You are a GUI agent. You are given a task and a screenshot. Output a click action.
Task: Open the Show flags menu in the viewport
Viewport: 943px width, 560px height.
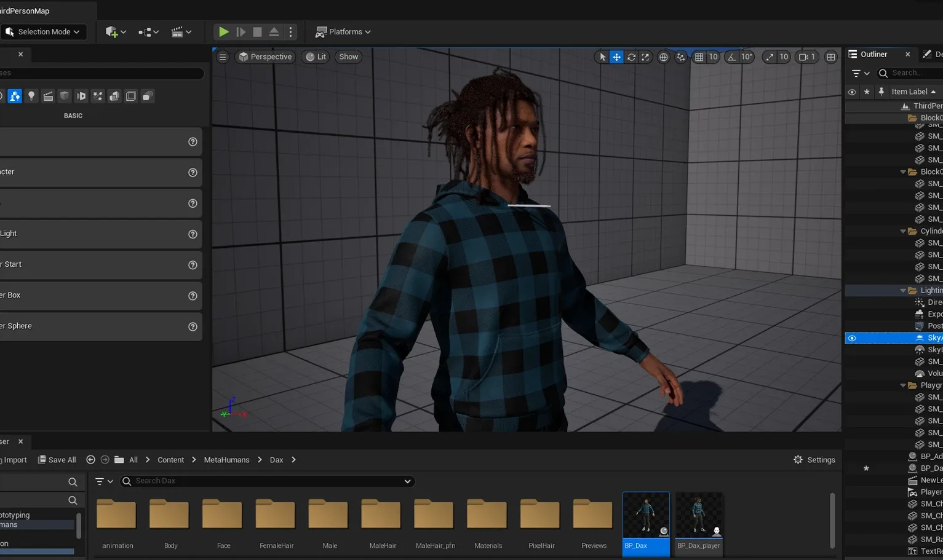click(x=348, y=57)
